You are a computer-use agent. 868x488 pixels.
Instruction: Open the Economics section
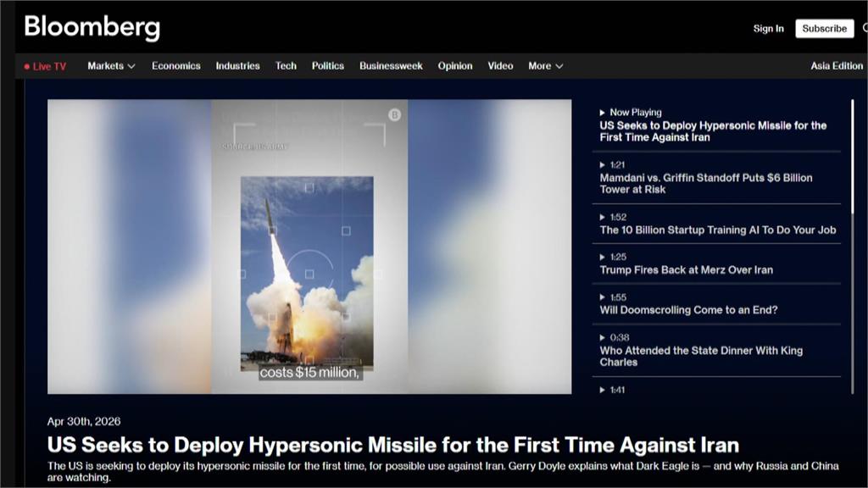pos(176,66)
